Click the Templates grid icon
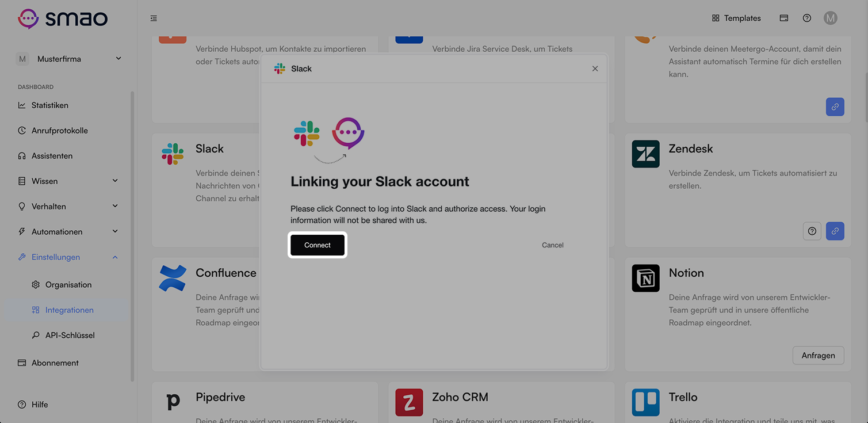The image size is (868, 423). coord(716,18)
